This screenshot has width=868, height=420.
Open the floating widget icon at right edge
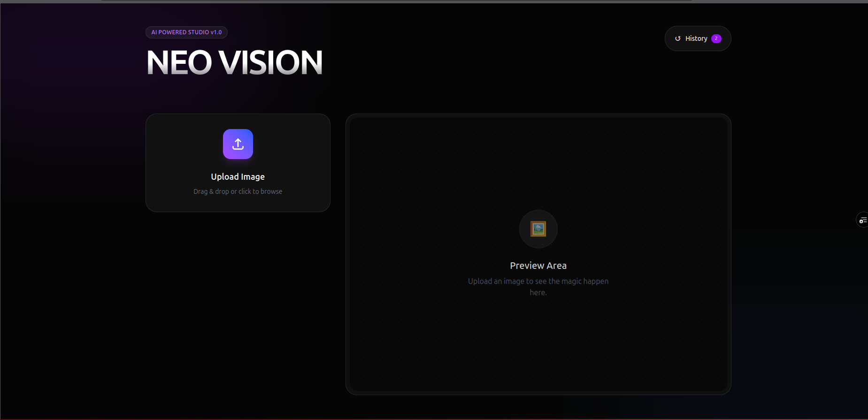coord(862,220)
